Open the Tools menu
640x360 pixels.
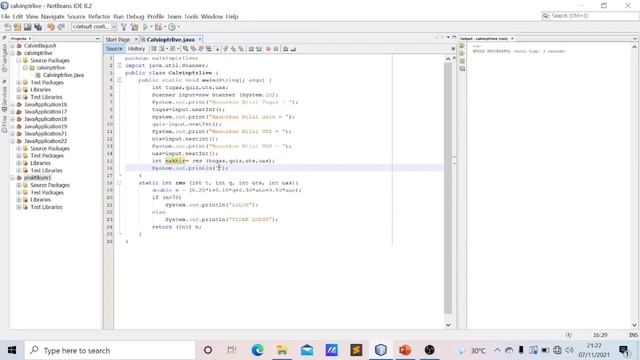tap(191, 16)
